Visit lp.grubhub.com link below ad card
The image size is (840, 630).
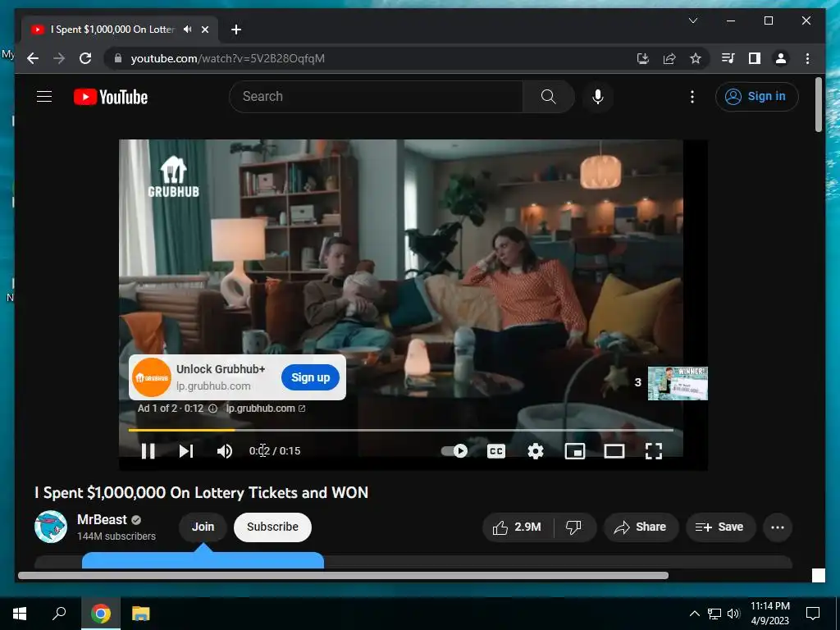coord(265,409)
